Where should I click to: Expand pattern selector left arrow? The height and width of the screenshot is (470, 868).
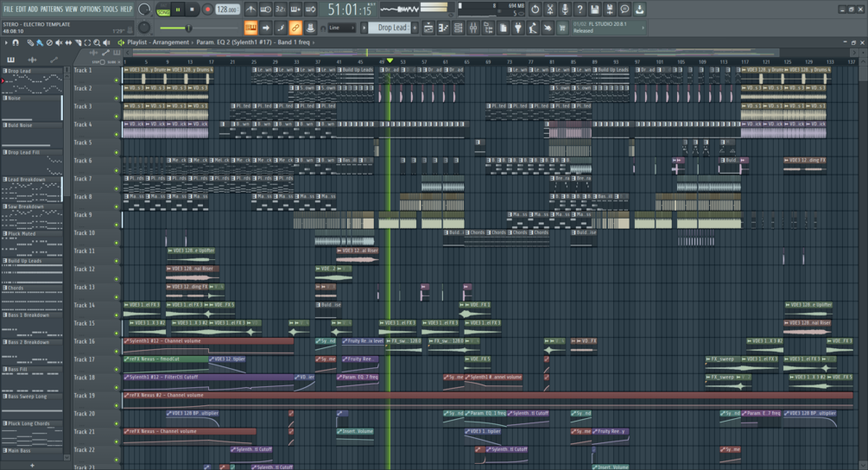coord(364,28)
